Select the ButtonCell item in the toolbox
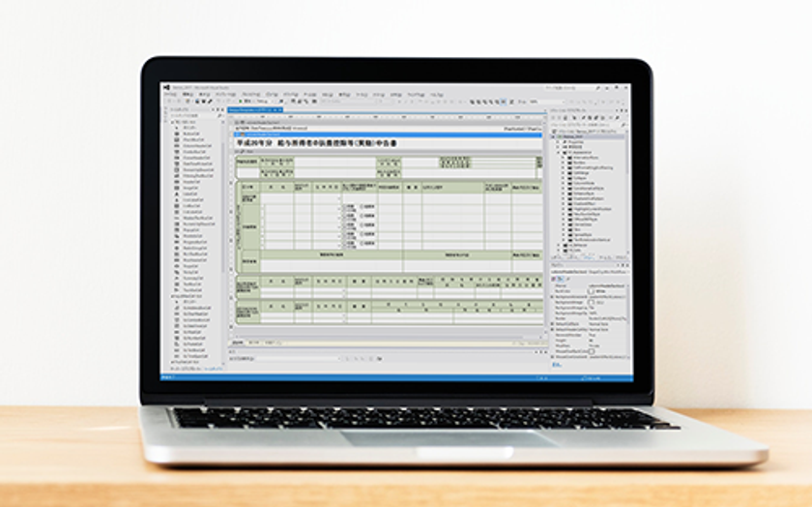 tap(190, 134)
